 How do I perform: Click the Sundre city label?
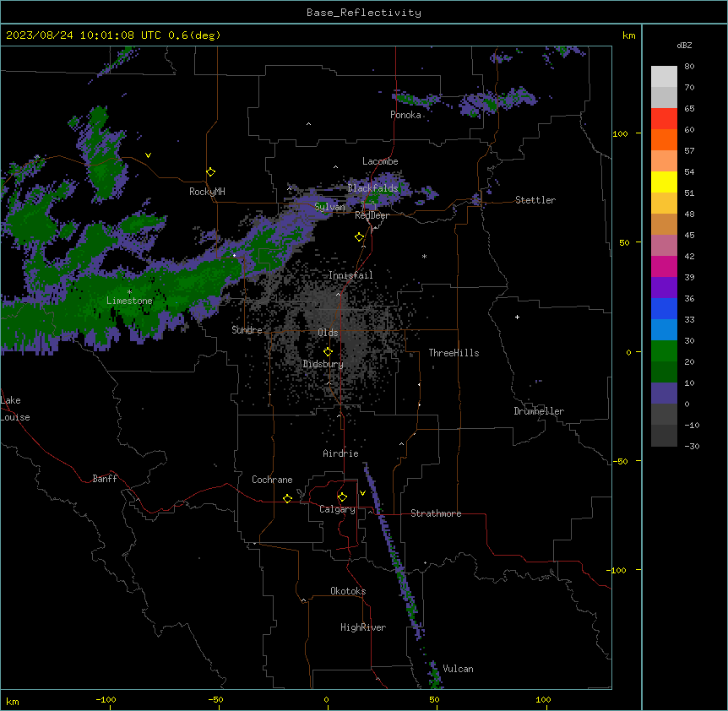247,330
